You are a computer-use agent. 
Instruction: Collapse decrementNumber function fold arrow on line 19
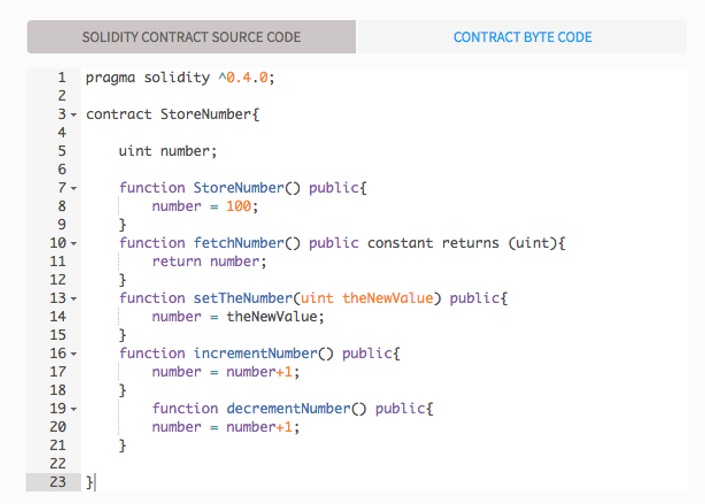74,409
